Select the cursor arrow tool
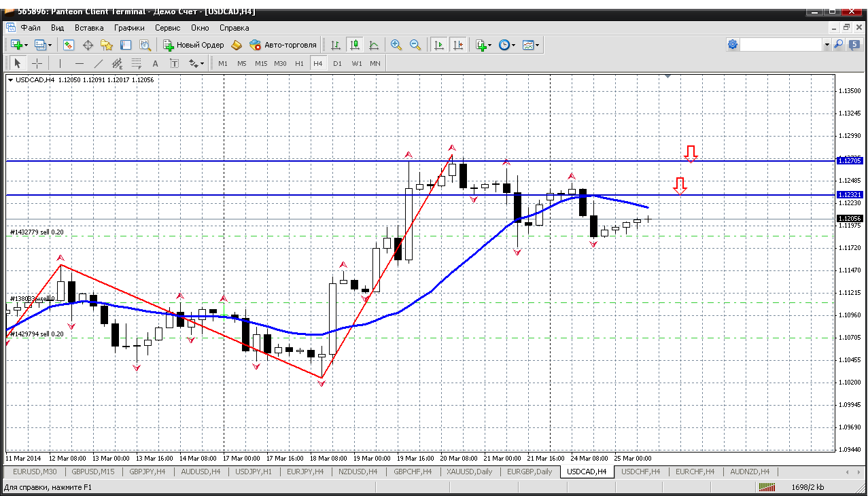 [x=18, y=63]
